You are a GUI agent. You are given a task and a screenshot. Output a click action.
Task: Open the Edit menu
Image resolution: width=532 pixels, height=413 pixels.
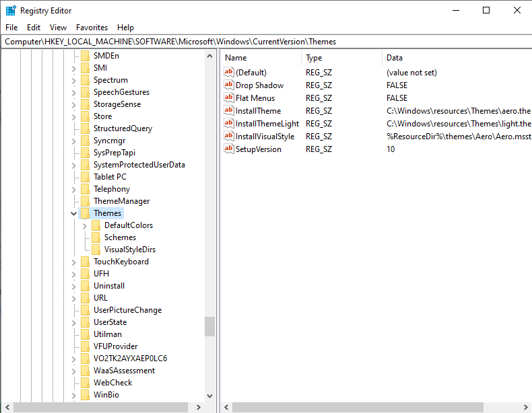[x=34, y=28]
